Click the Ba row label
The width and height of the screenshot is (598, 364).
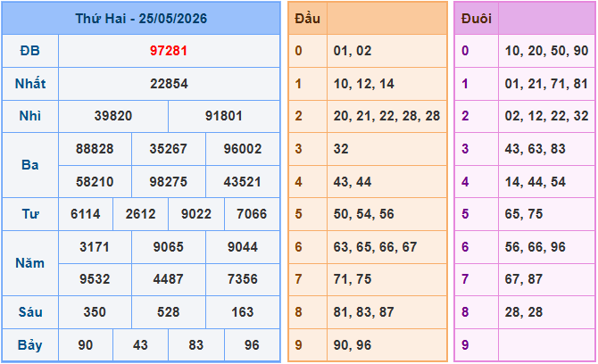(x=30, y=165)
